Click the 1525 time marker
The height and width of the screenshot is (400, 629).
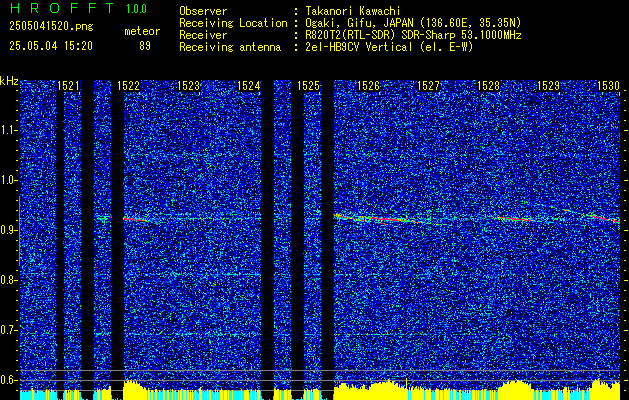[x=308, y=86]
